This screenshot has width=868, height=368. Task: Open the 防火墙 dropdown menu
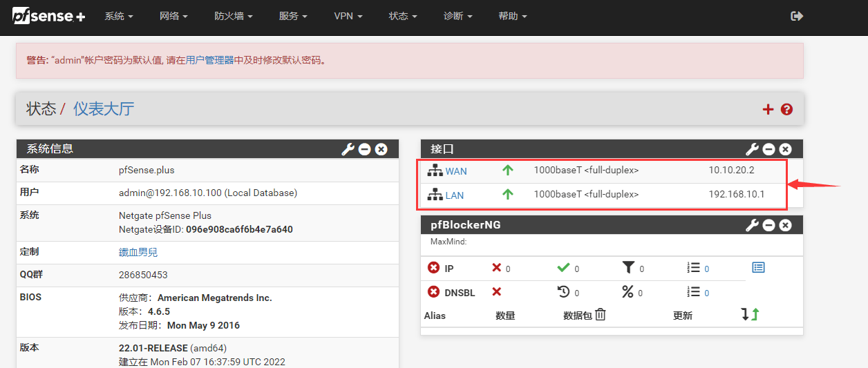(233, 16)
